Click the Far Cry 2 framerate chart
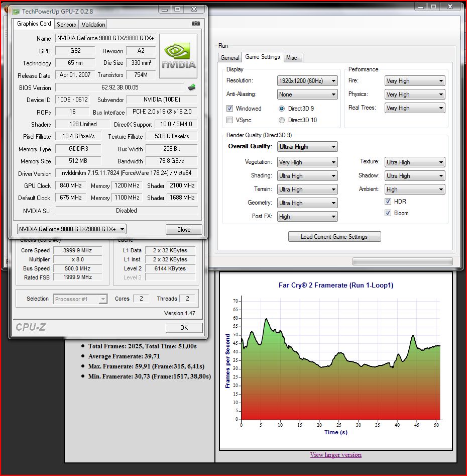467x476 pixels. pyautogui.click(x=336, y=360)
